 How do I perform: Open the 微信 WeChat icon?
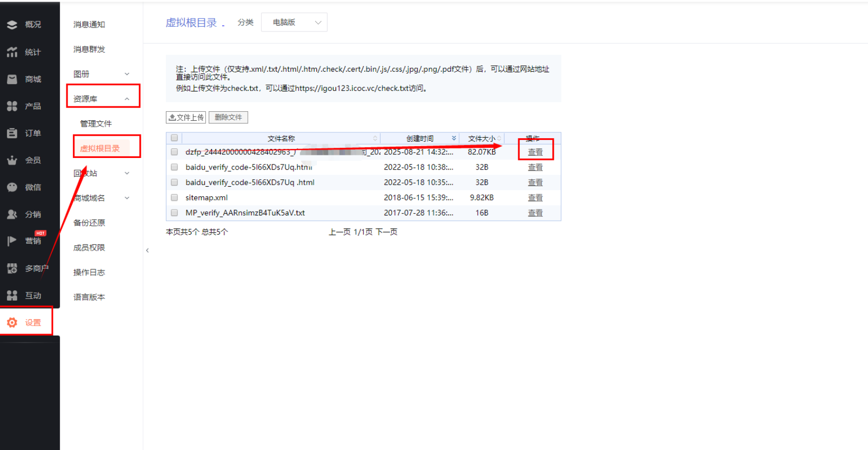pyautogui.click(x=12, y=187)
